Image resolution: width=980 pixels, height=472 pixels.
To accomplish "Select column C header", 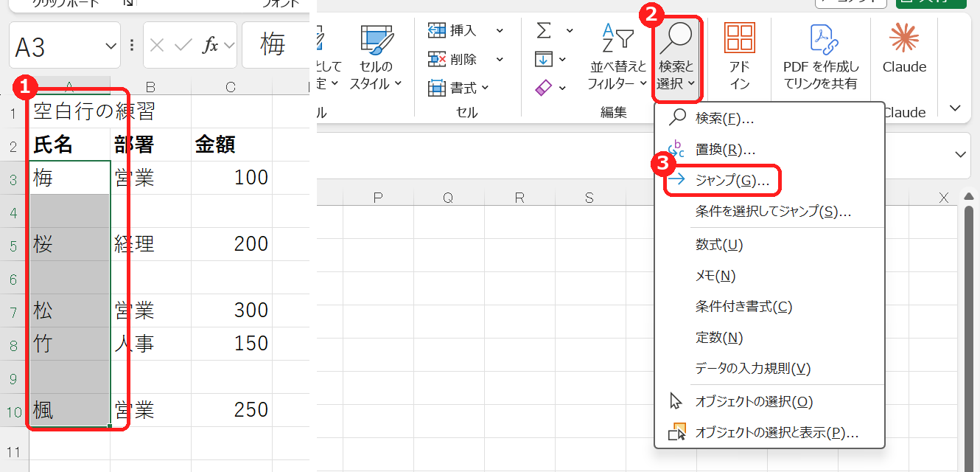I will coord(231,87).
